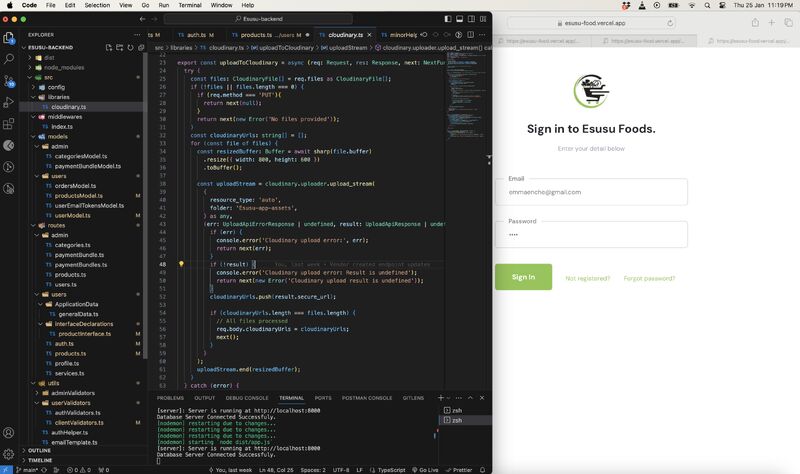Split the editor to the right
This screenshot has width=800, height=474.
pos(470,35)
